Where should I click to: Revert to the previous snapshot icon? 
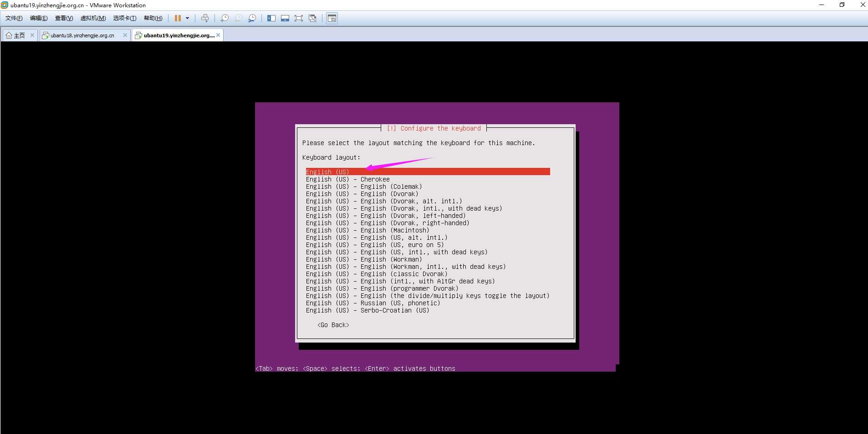pyautogui.click(x=238, y=18)
